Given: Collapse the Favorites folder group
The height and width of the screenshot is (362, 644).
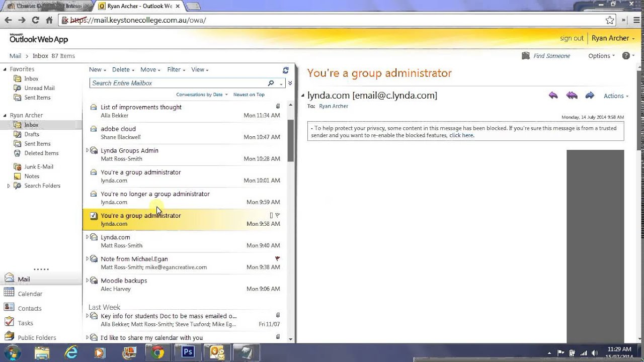Looking at the screenshot, I should pyautogui.click(x=5, y=69).
